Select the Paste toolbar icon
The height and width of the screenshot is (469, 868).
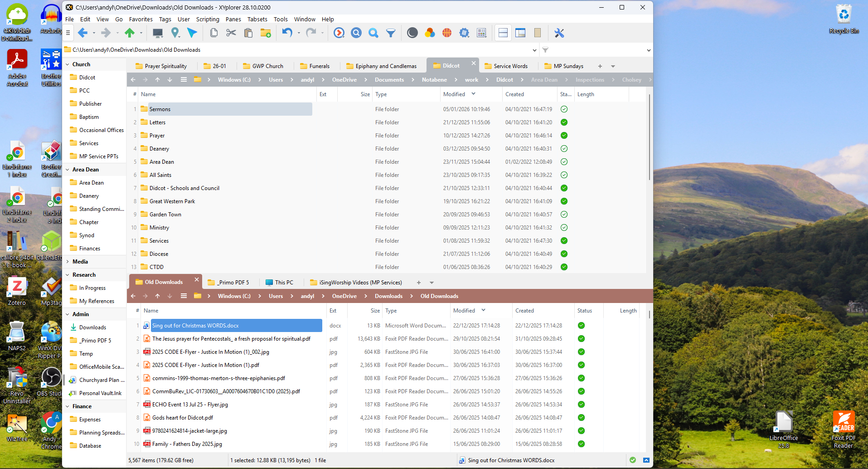pos(248,33)
